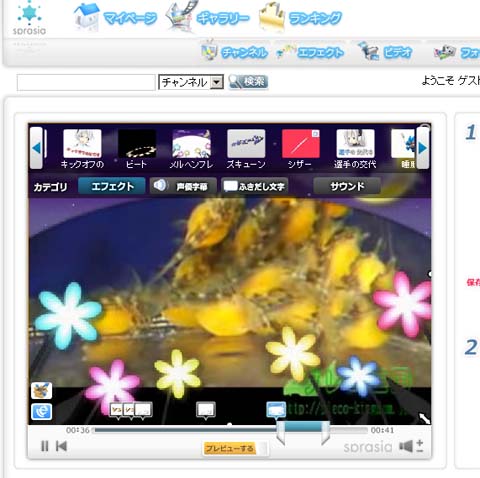The width and height of the screenshot is (480, 478).
Task: Adjust volume with plus/minus control
Action: [420, 446]
